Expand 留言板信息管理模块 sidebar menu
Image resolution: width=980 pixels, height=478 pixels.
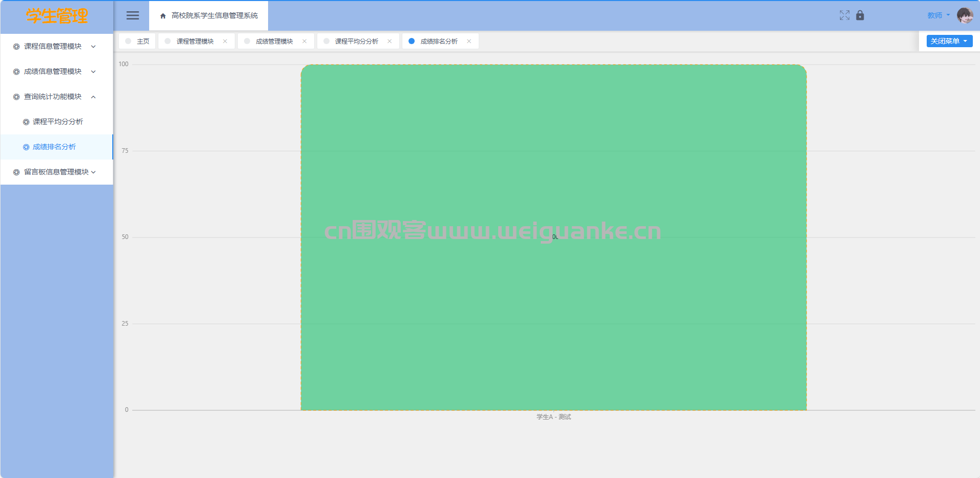point(56,172)
